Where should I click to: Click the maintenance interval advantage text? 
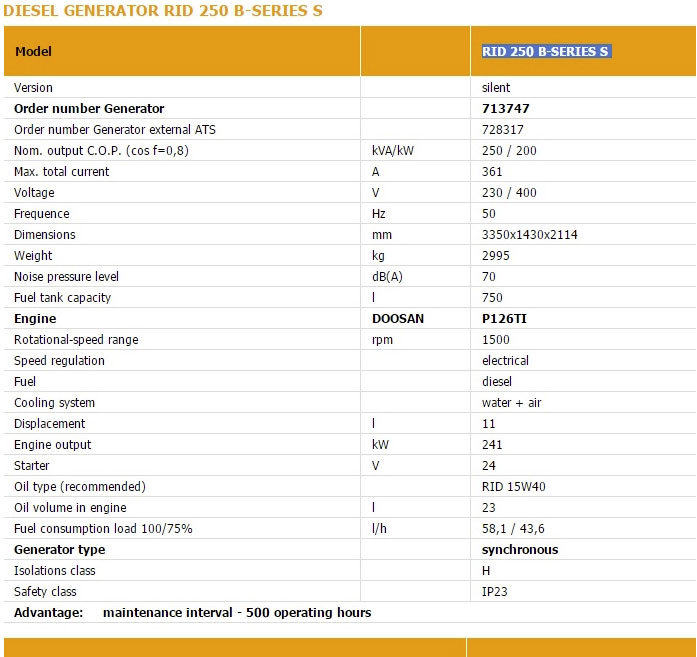pyautogui.click(x=237, y=613)
